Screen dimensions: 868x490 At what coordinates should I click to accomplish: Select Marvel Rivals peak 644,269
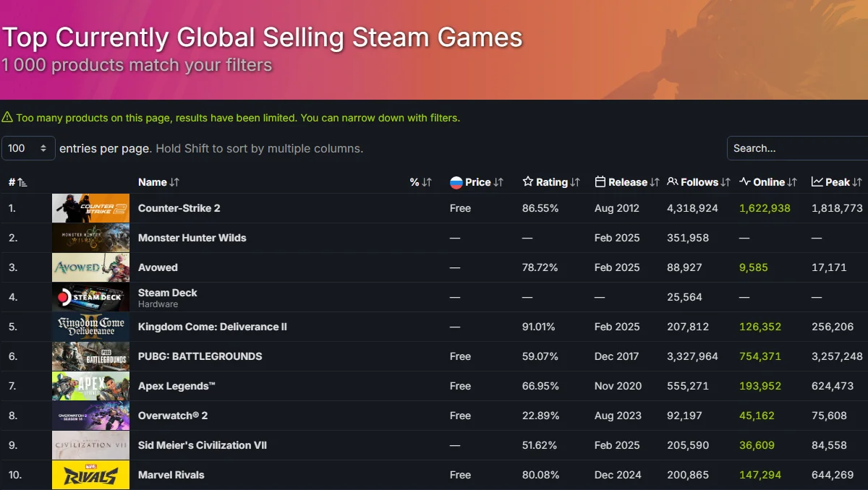(x=833, y=475)
